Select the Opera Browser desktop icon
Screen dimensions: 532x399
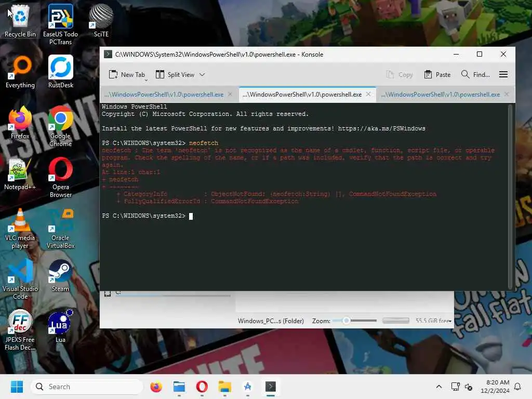pos(61,177)
